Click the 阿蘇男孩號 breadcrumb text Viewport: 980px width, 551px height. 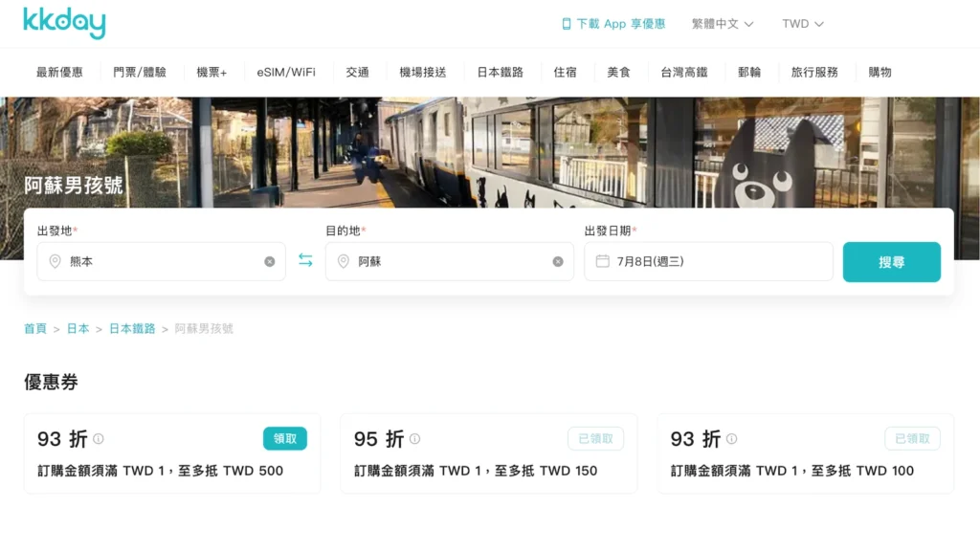coord(204,329)
